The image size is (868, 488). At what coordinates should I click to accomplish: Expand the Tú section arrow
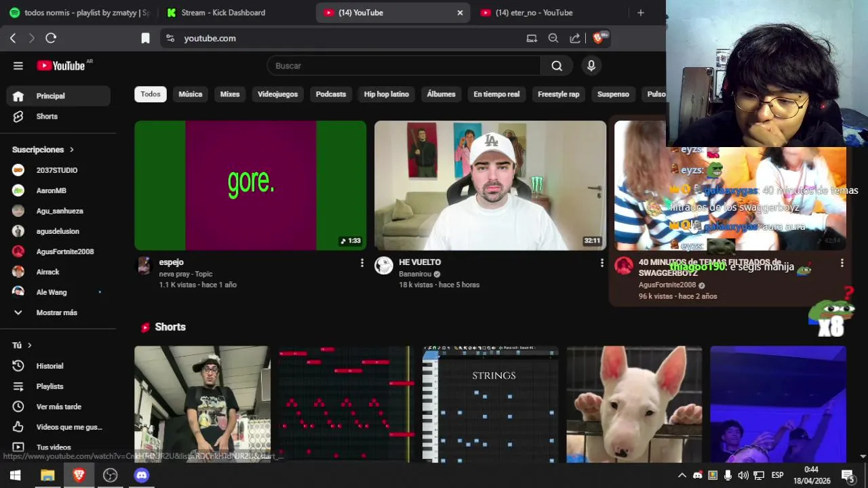pyautogui.click(x=29, y=346)
